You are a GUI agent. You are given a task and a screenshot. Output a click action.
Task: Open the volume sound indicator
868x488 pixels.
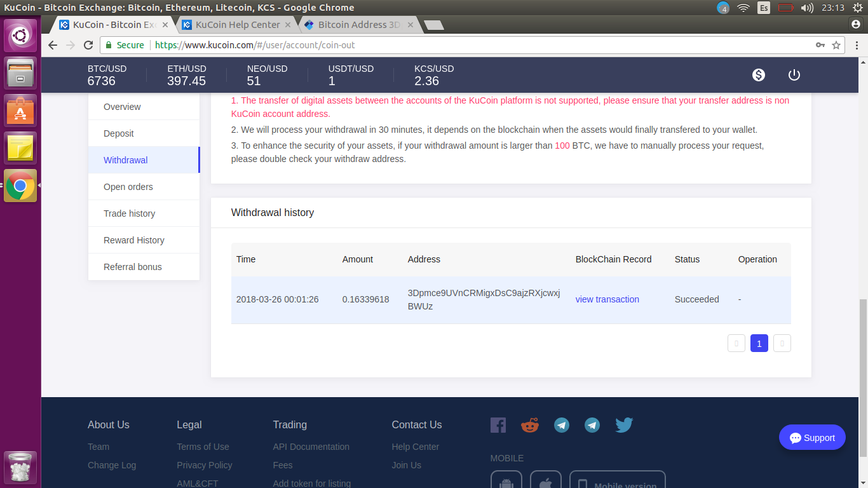tap(807, 8)
